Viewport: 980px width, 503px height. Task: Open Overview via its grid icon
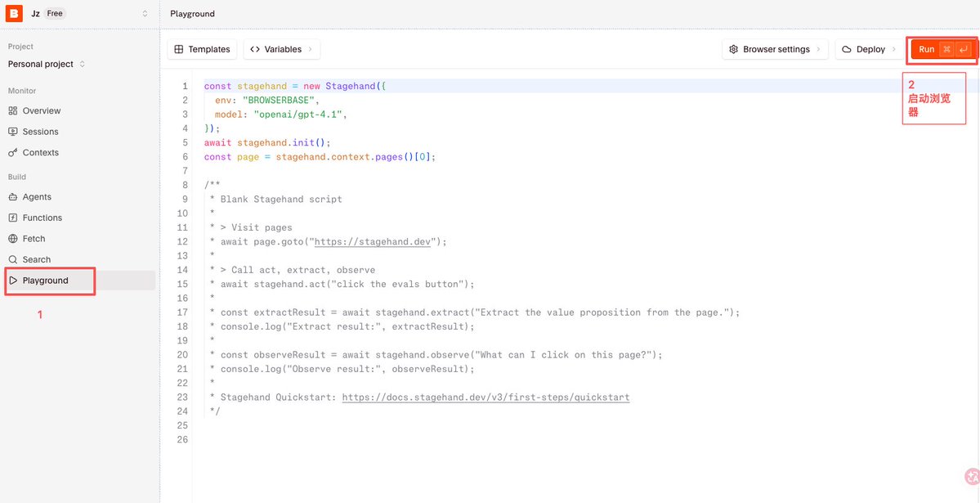pyautogui.click(x=12, y=110)
